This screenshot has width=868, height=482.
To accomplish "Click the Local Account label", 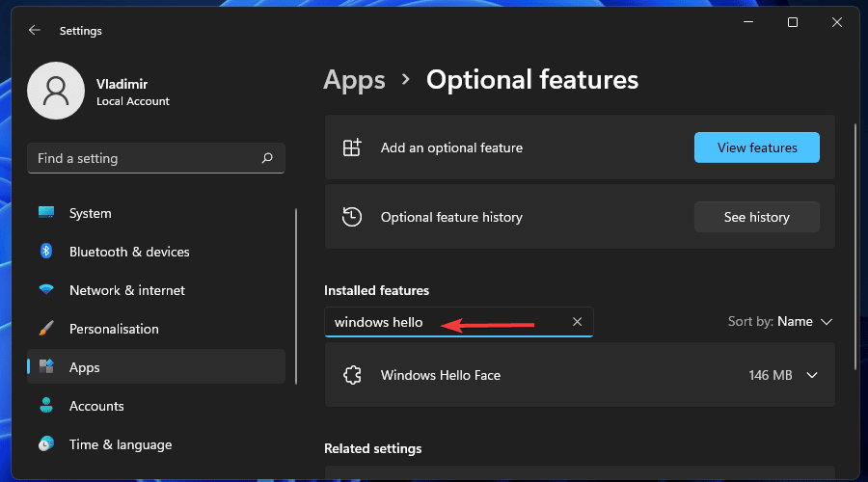I will click(133, 101).
